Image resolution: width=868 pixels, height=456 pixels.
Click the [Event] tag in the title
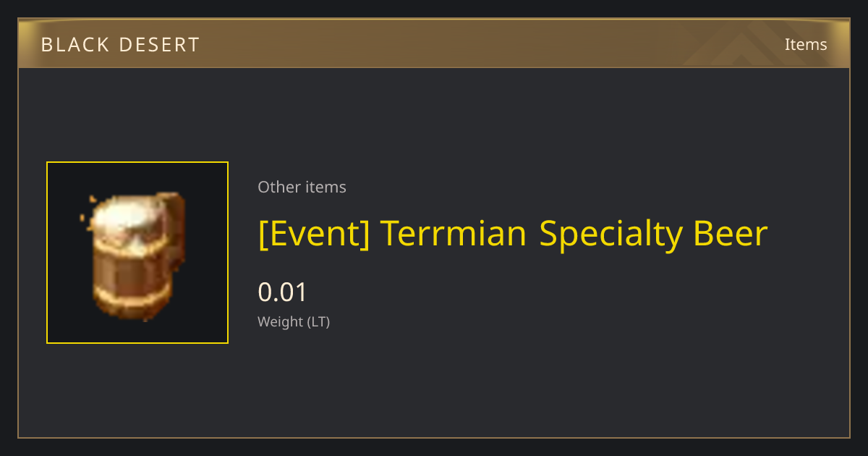pos(314,234)
